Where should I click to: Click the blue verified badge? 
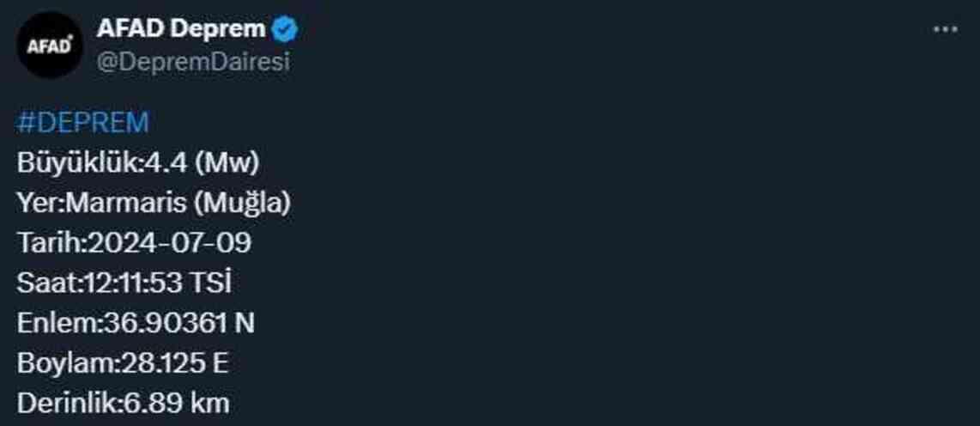(x=285, y=29)
